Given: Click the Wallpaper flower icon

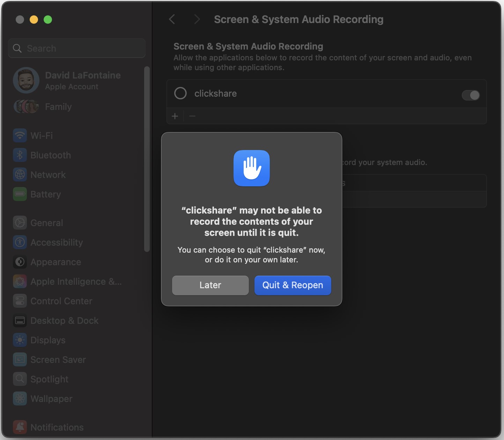Looking at the screenshot, I should (20, 398).
